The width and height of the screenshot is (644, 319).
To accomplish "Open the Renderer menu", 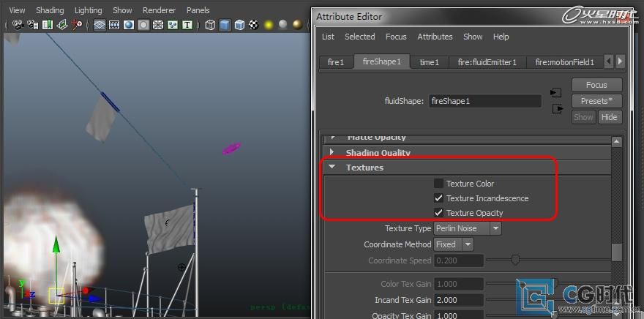I will pos(159,10).
